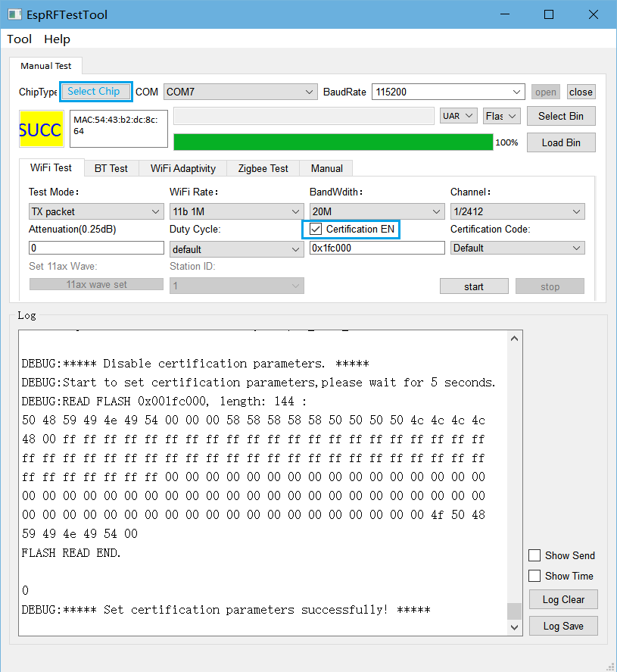Screen dimensions: 617x672
Task: Select the Zigbee Test tab
Action: [x=263, y=167]
